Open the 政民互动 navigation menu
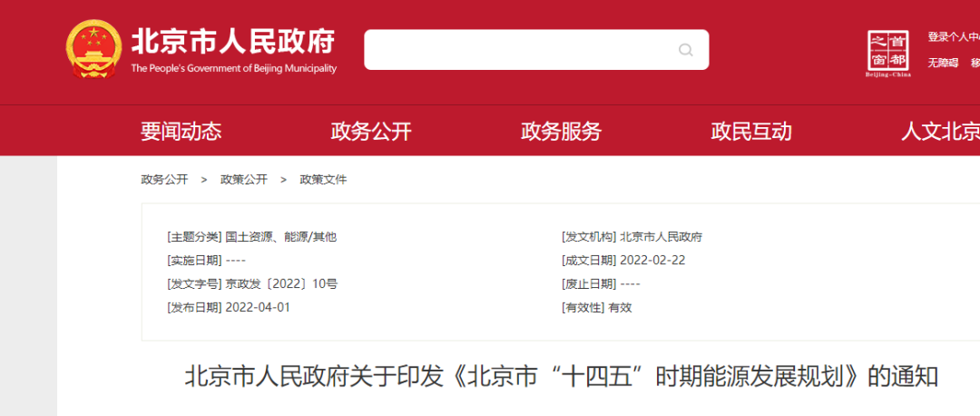 click(x=751, y=132)
